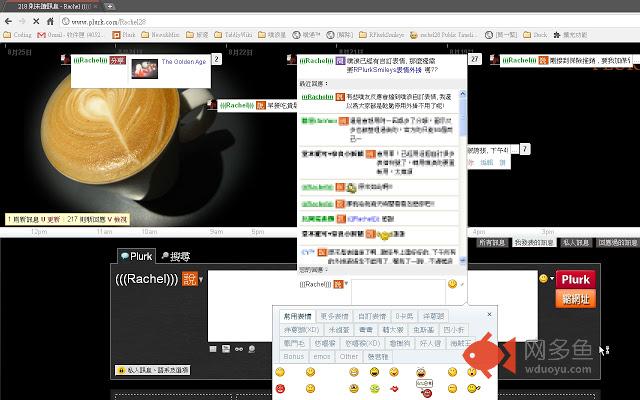640x400 pixels.
Task: Insert the red angry devil emoticon
Action: point(280,388)
